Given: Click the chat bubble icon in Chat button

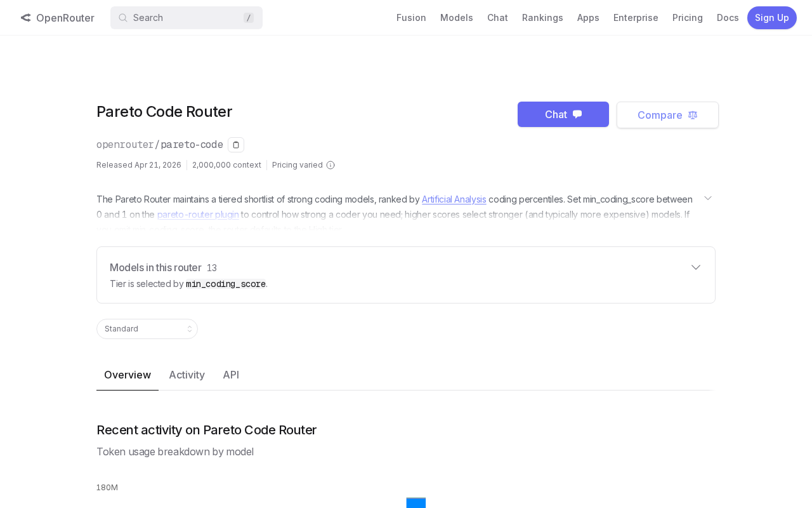Looking at the screenshot, I should (577, 114).
